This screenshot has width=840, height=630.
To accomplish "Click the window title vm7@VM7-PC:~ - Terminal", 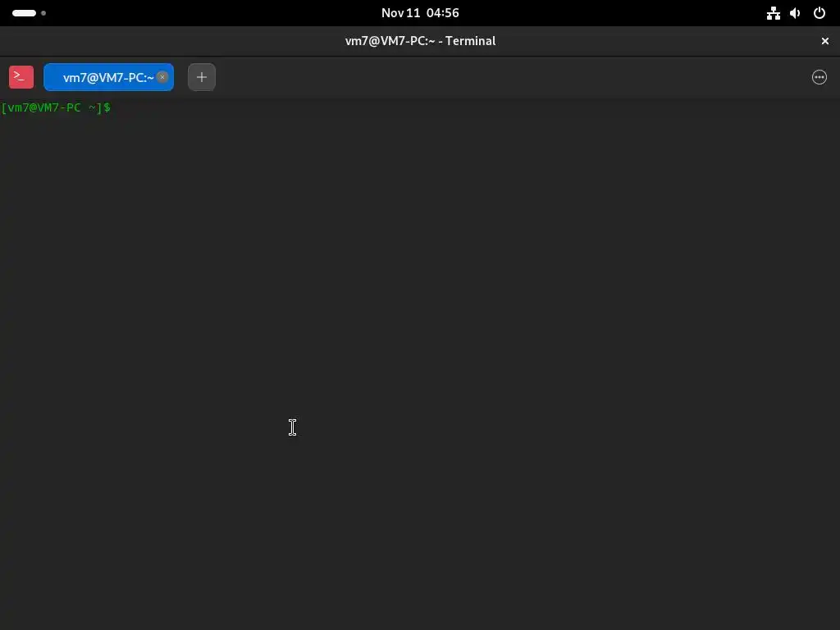I will click(420, 41).
